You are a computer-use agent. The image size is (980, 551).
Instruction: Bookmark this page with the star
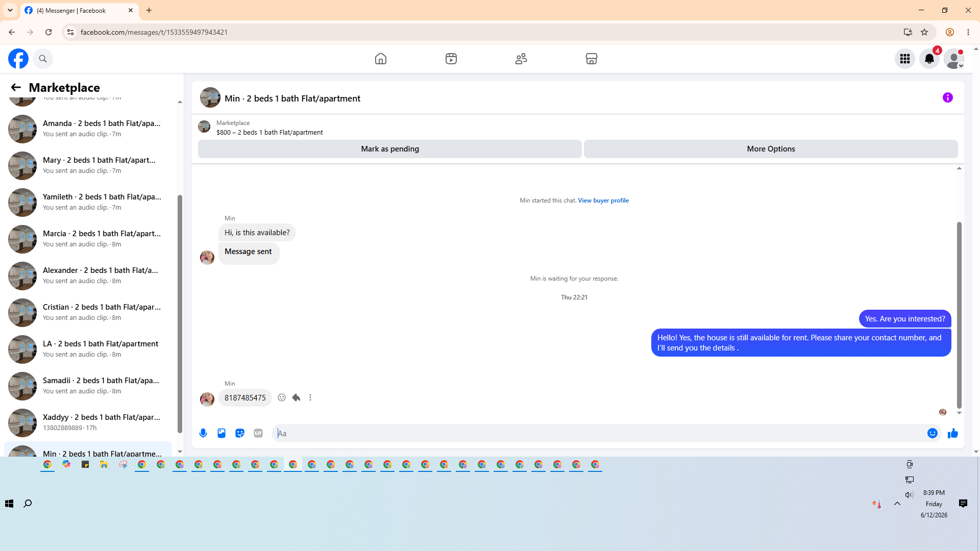click(x=924, y=32)
